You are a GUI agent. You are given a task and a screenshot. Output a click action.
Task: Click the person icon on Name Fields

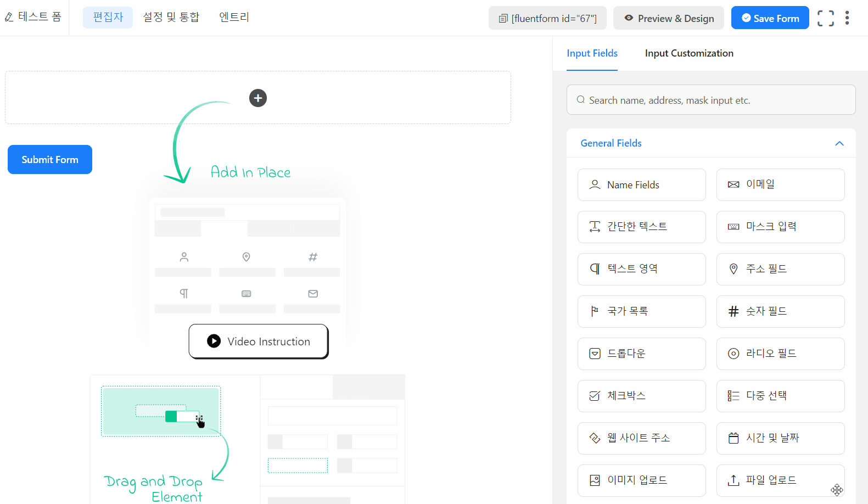(595, 184)
